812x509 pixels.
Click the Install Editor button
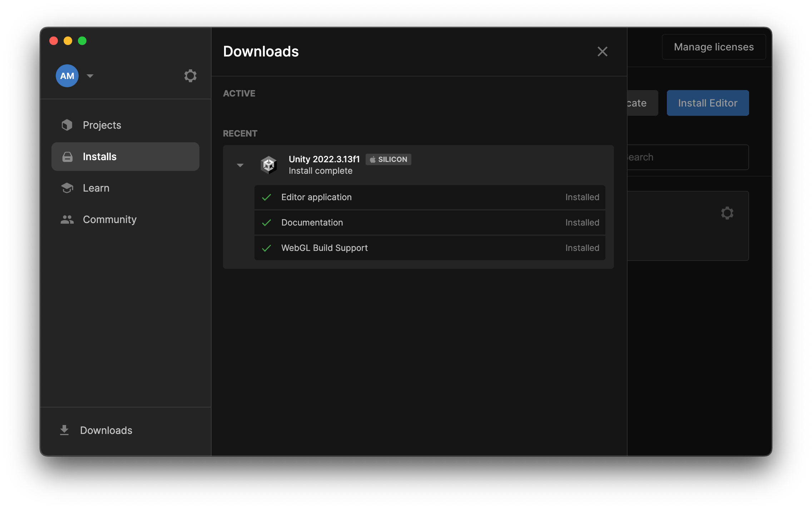(708, 103)
